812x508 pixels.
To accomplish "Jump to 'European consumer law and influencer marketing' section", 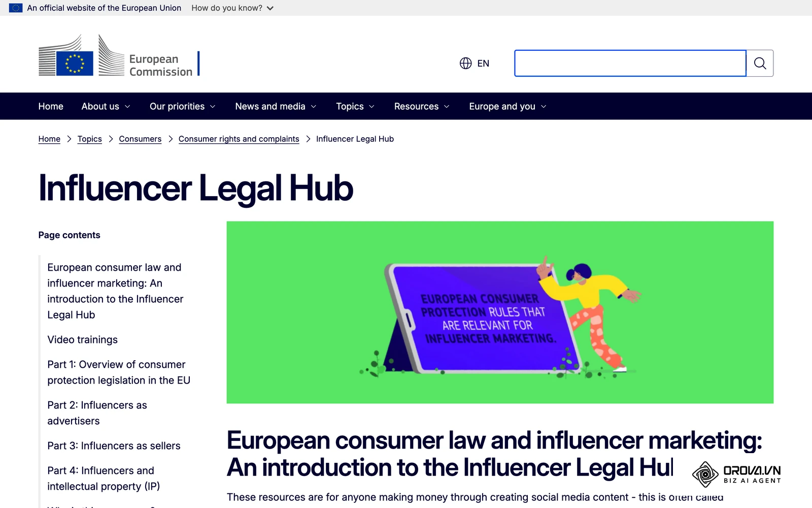I will pyautogui.click(x=115, y=291).
